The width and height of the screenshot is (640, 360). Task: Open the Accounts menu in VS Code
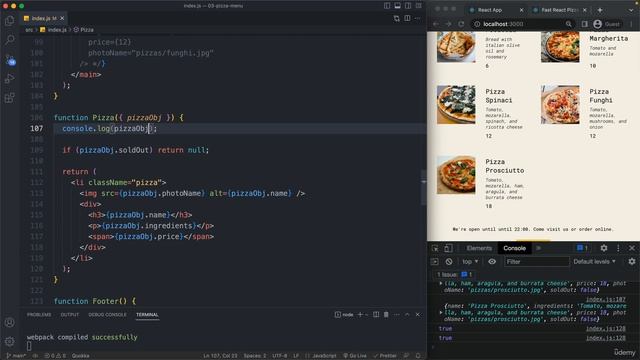tap(9, 322)
